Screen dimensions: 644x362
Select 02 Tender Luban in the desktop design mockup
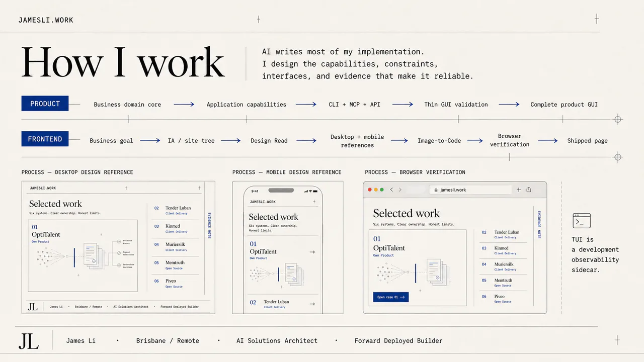coord(175,210)
